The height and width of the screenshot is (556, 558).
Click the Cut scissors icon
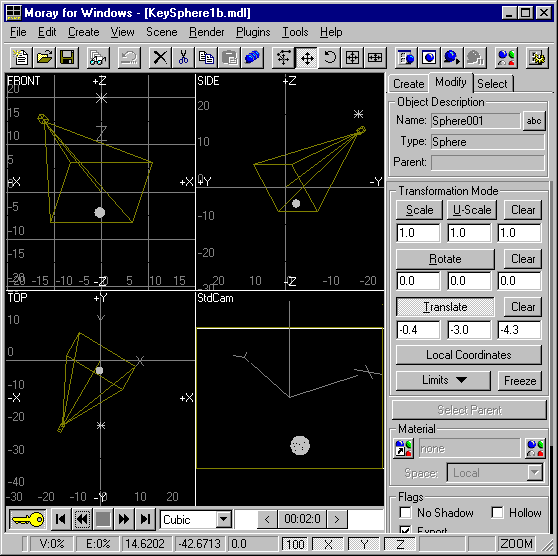pos(183,57)
